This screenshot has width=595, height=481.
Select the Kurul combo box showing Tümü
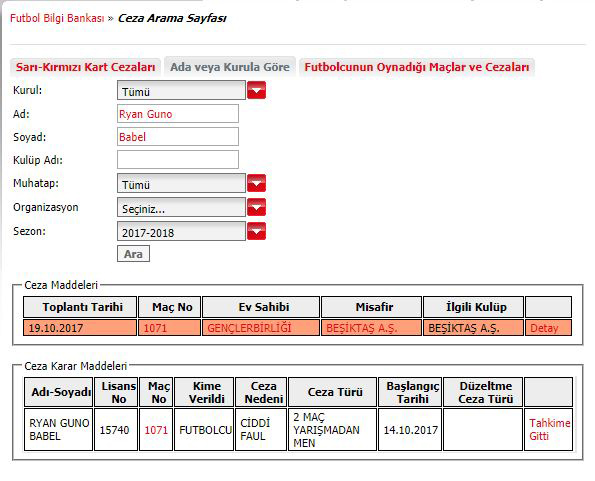tap(181, 91)
